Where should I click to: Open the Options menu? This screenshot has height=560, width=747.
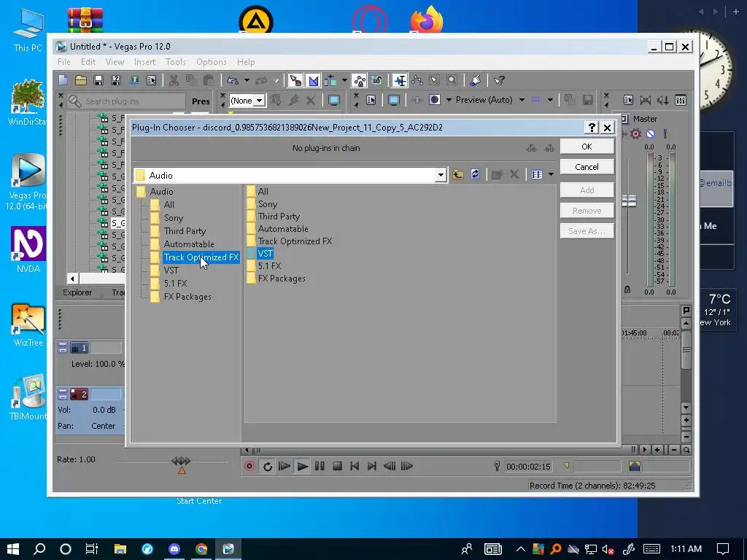211,62
